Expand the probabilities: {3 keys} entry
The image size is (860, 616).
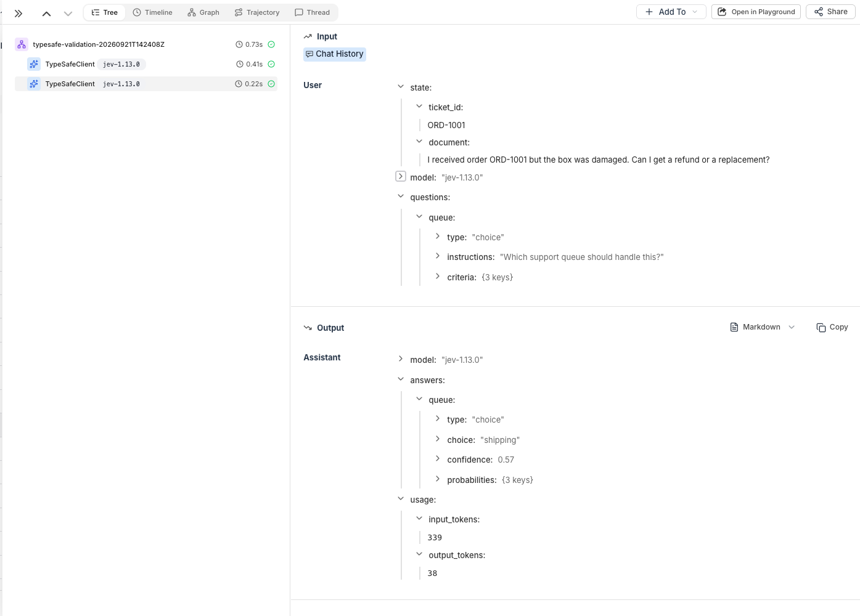click(438, 479)
